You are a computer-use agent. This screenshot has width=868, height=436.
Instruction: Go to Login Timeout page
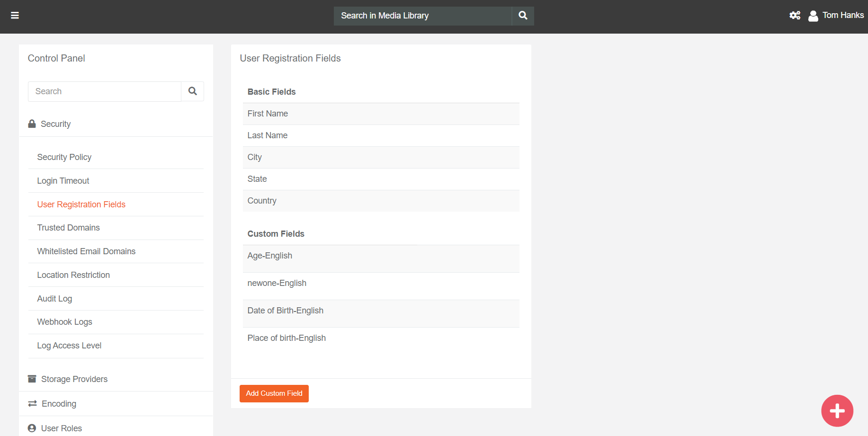[x=63, y=181]
